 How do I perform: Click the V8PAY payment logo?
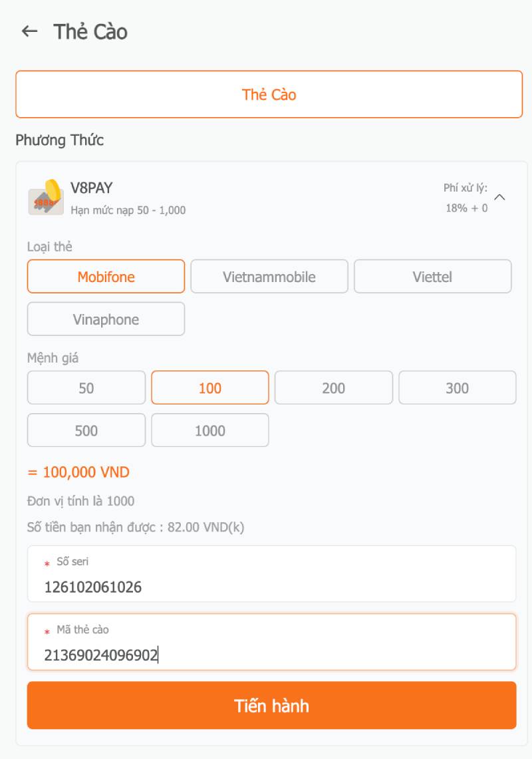click(45, 198)
